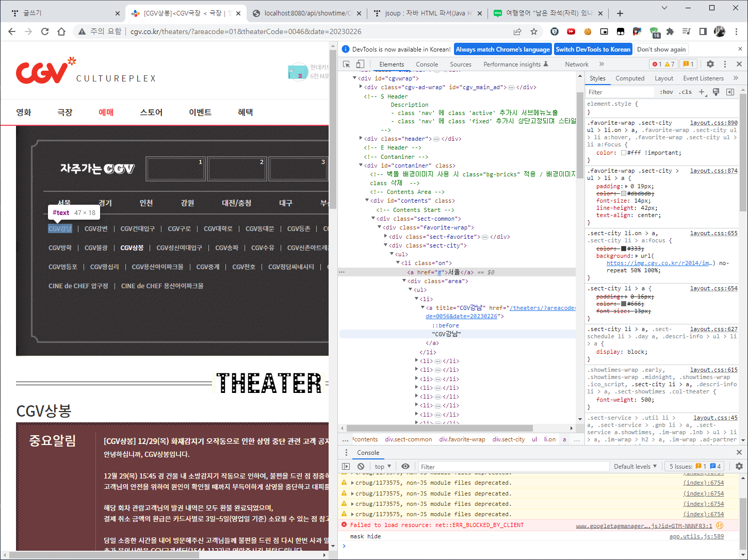Open console settings gear
The image size is (748, 560).
[x=739, y=466]
